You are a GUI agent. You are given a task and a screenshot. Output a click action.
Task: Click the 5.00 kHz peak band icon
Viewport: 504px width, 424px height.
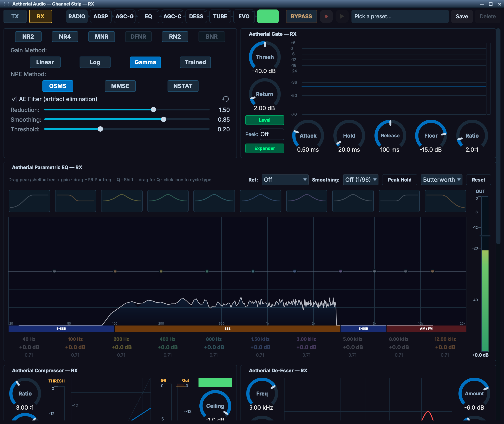(353, 201)
